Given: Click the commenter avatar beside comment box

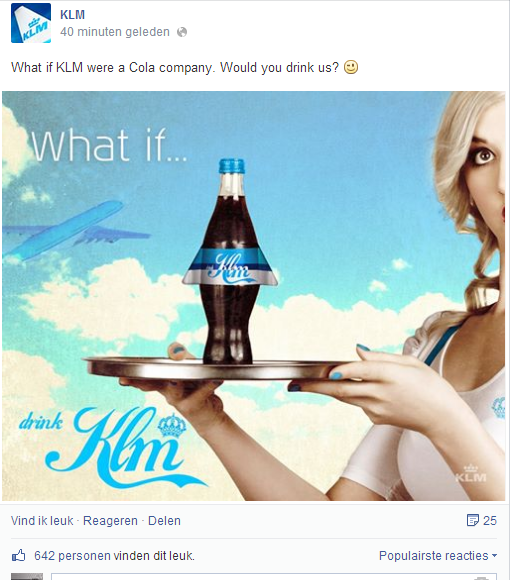Looking at the screenshot, I should click(x=27, y=577).
